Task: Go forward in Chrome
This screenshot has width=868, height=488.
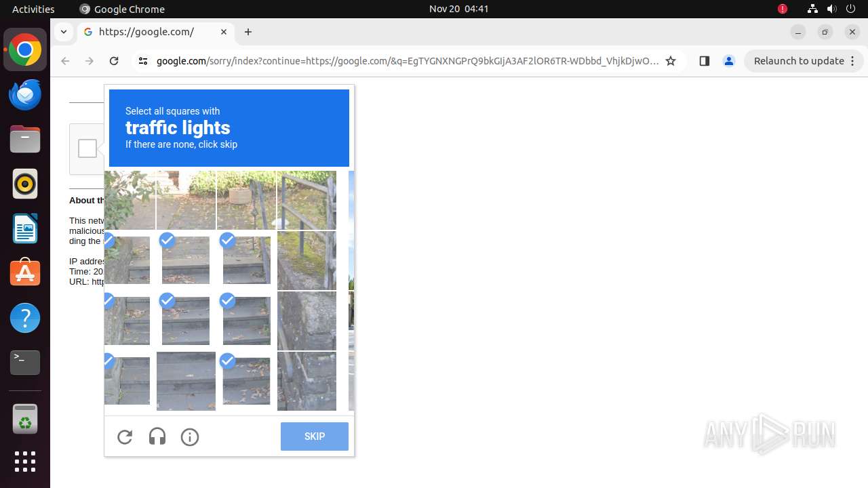Action: pos(90,61)
